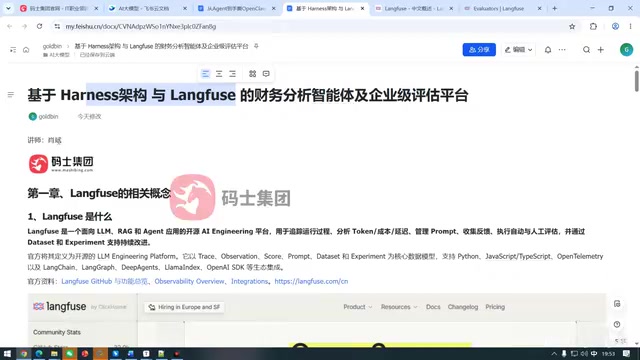
Task: Center align title in floating toolbar
Action: tap(219, 74)
